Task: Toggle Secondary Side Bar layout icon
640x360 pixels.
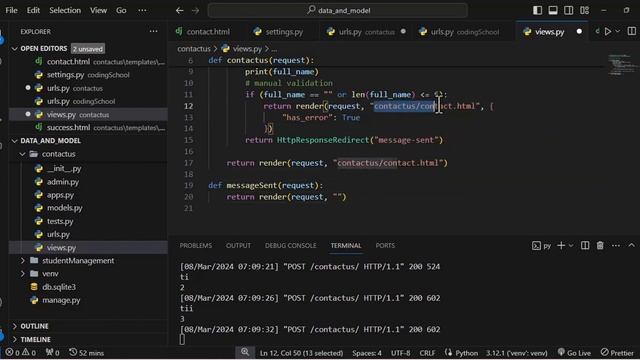Action: point(568,10)
